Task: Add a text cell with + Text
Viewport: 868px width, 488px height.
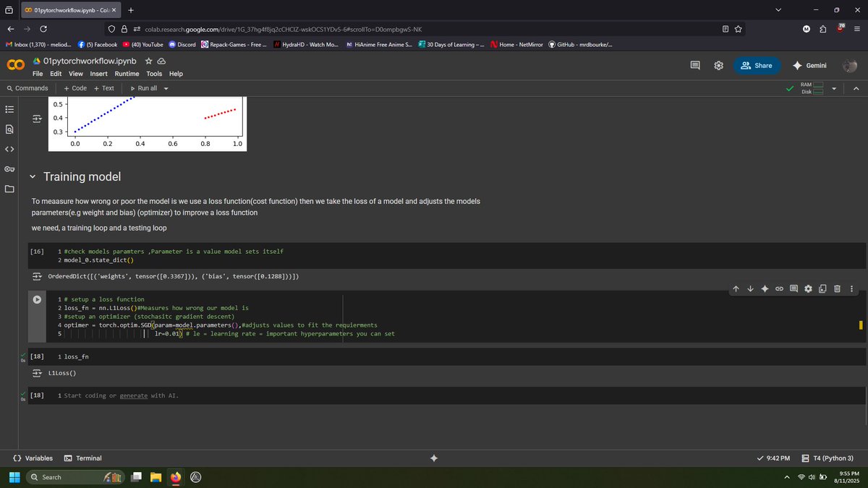Action: point(104,88)
